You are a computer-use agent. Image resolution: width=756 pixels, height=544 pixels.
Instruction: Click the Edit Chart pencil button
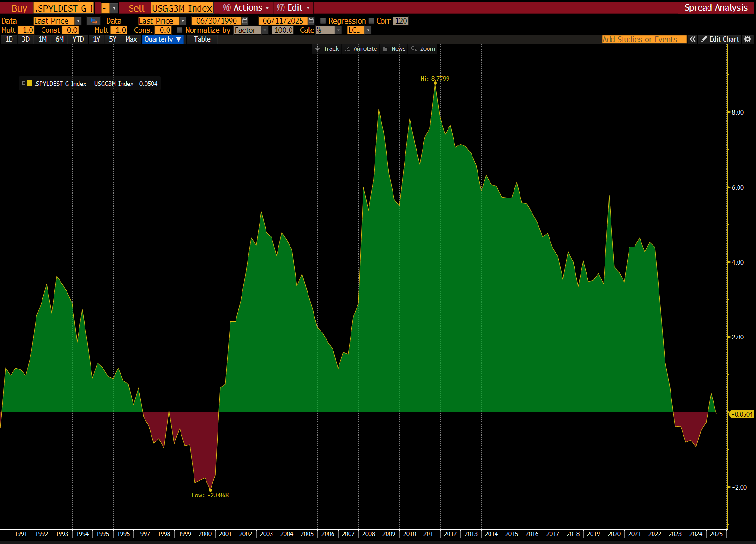point(720,39)
